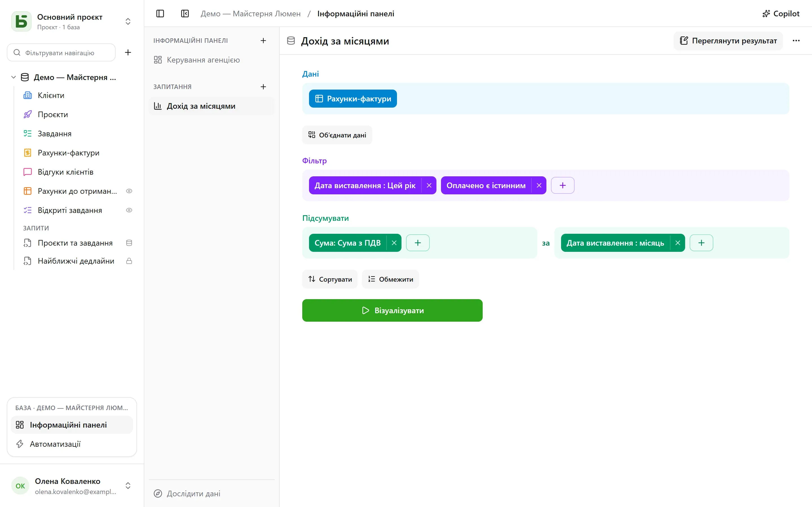Add a new dashboard with plus icon
Viewport: 812px width, 507px height.
263,41
